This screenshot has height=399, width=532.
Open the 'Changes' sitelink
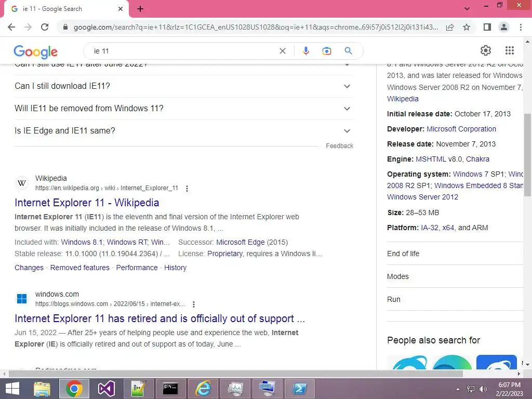(x=29, y=268)
